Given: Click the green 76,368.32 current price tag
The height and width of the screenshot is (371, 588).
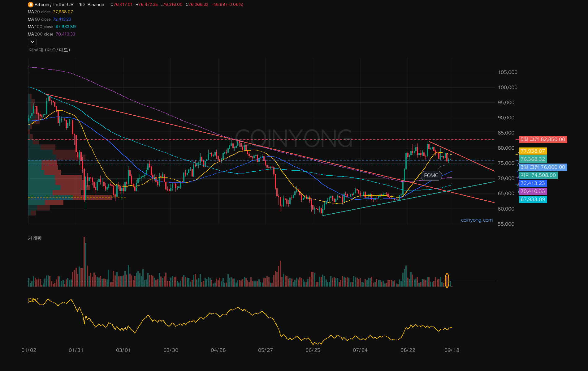Looking at the screenshot, I should 533,159.
